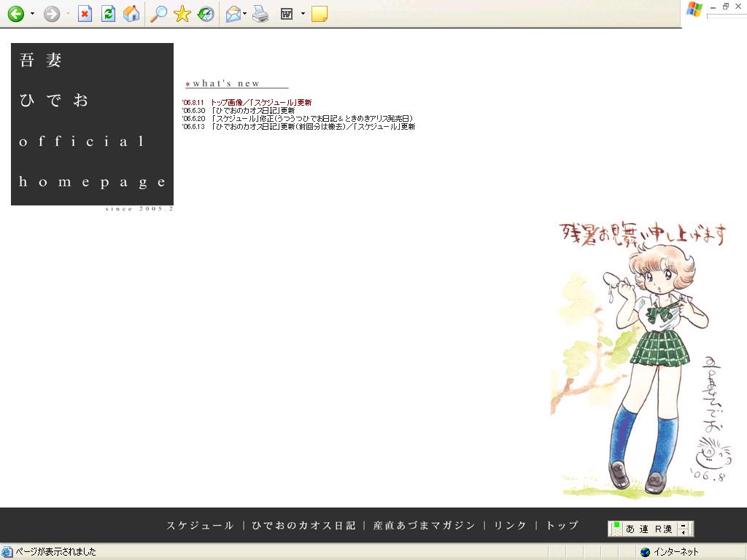This screenshot has width=747, height=560.
Task: Click the インターネット zone globe icon
Action: point(645,552)
